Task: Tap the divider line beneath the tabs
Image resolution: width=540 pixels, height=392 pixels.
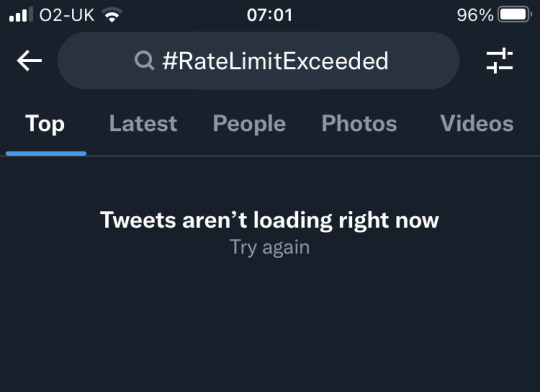Action: 270,156
